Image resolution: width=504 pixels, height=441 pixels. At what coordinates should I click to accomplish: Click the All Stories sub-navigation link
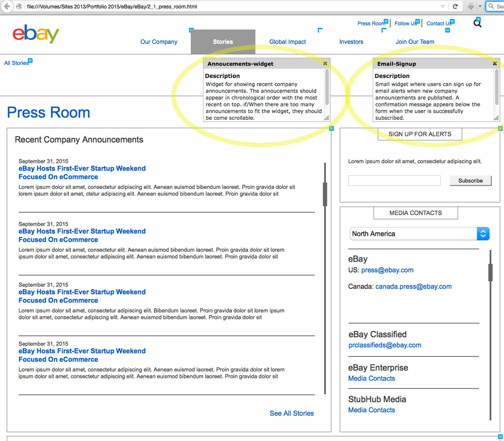16,63
